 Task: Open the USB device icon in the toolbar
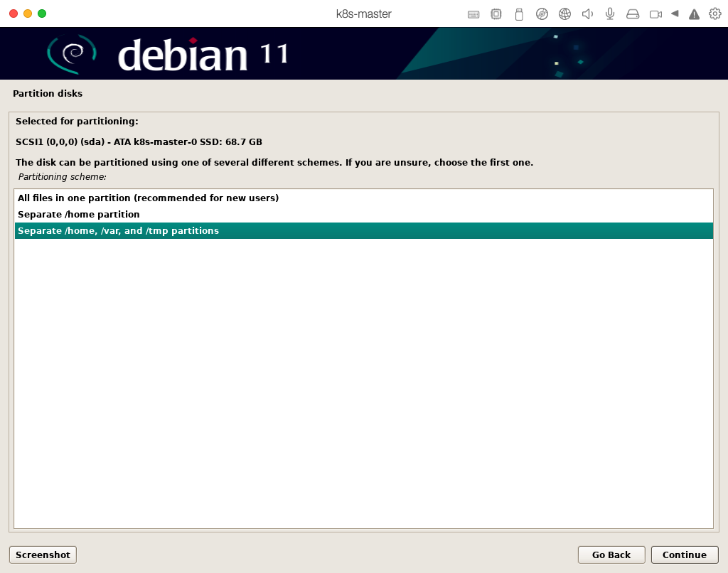519,14
